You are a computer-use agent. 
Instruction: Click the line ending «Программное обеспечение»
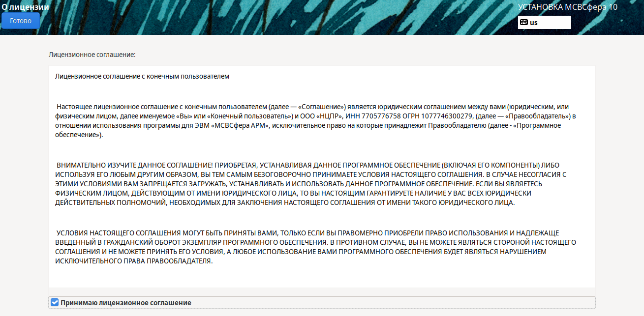79,135
